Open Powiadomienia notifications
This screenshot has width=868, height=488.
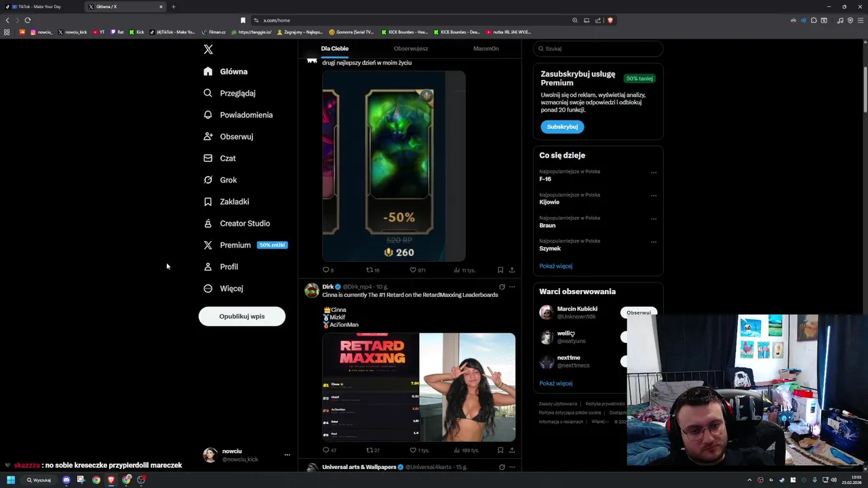coord(238,115)
